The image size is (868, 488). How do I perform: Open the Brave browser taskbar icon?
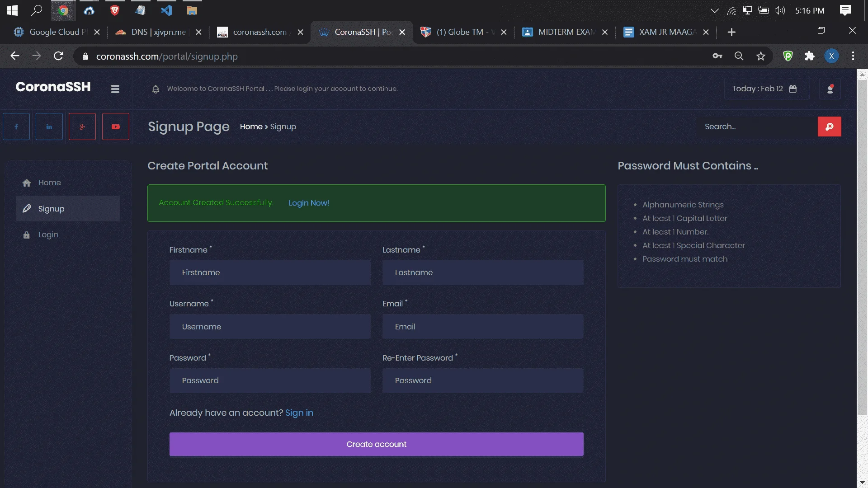coord(115,10)
